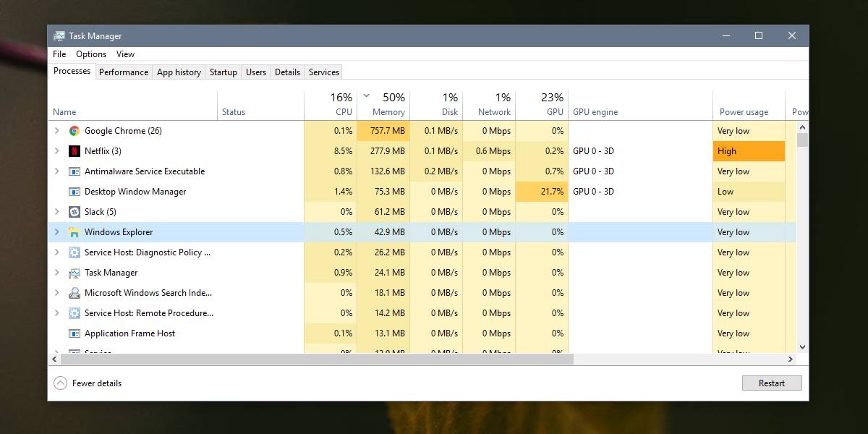Select the Microsoft Windows Search Indexer icon
868x434 pixels.
point(74,293)
